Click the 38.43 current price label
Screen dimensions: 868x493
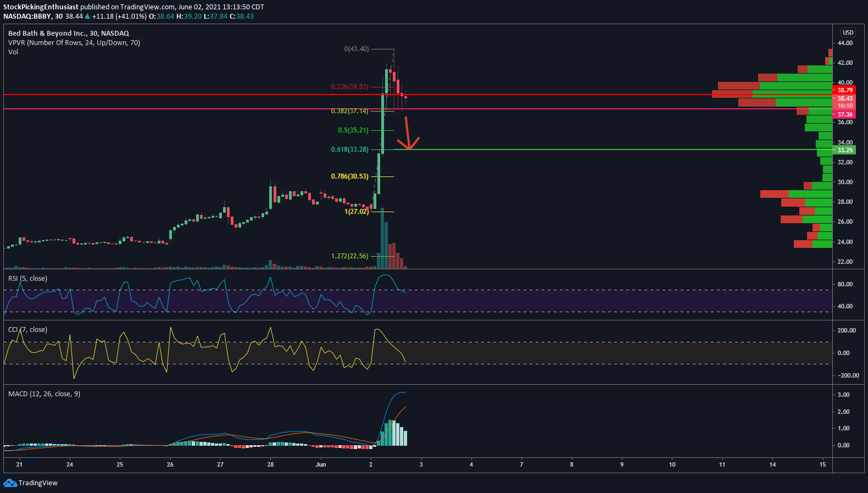[844, 99]
